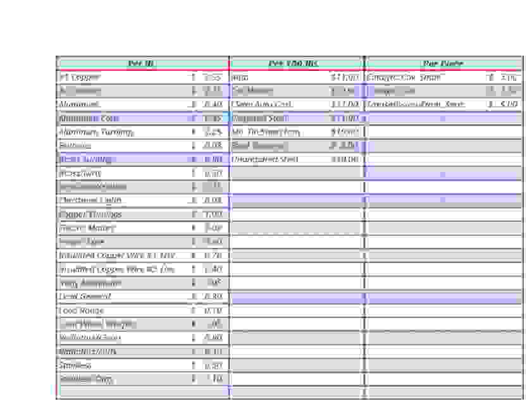Image resolution: width=532 pixels, height=411 pixels.
Task: Click the Aluminum Turnings row label
Action: tap(96, 132)
